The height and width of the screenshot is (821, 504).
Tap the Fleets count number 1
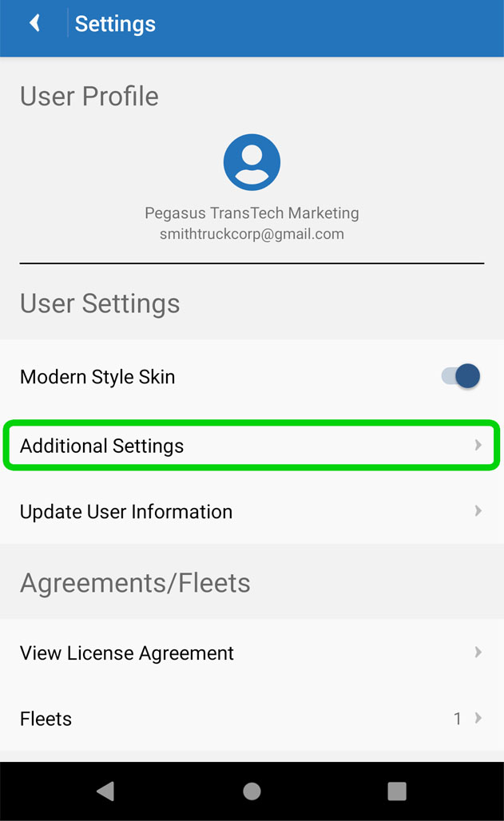click(x=458, y=719)
